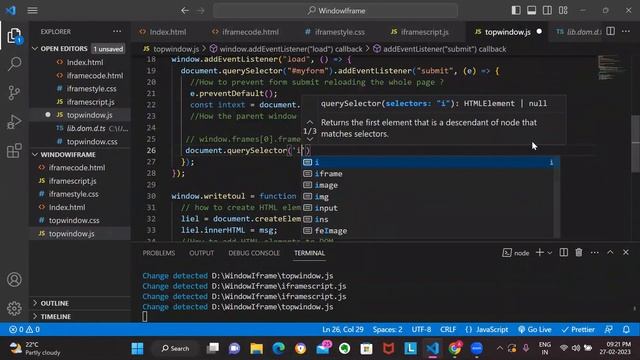Open File Explorer from the taskbar

[257, 349]
